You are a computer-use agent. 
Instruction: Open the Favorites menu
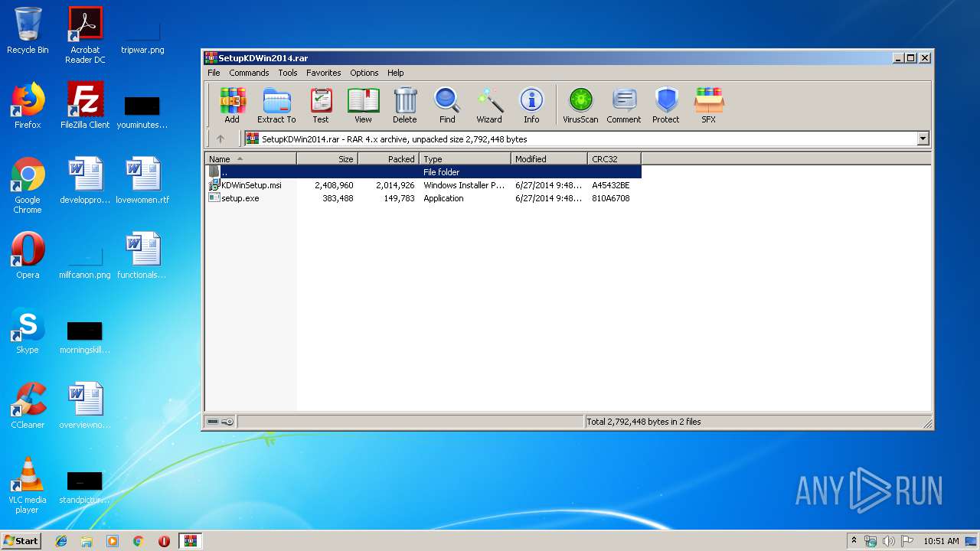[x=324, y=73]
